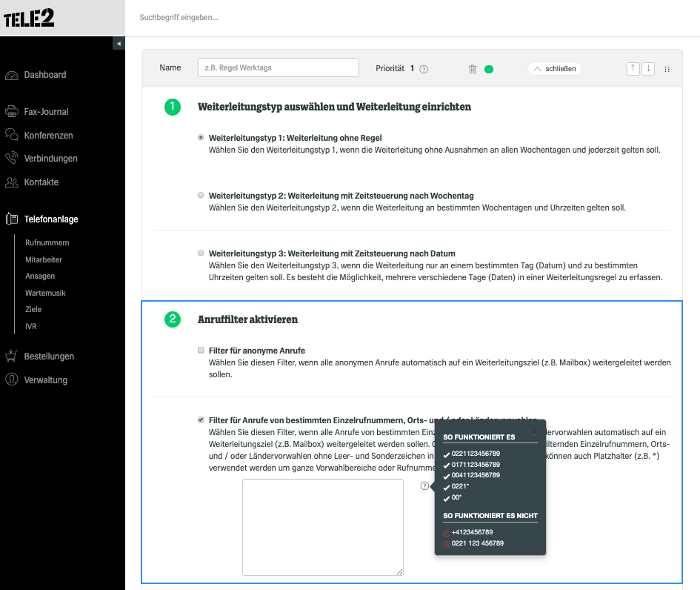Screen dimensions: 700x590
Task: Click the rule Name input field
Action: tap(278, 67)
